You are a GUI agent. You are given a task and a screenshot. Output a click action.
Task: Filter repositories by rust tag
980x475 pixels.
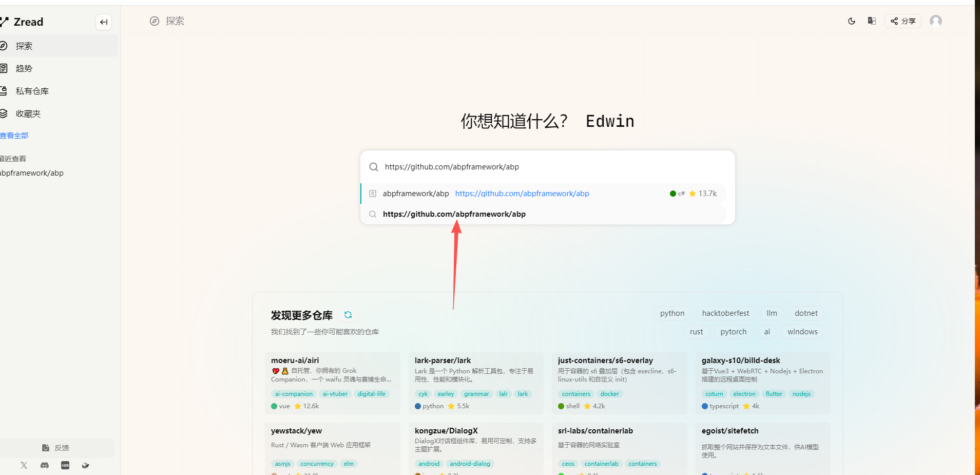(697, 332)
